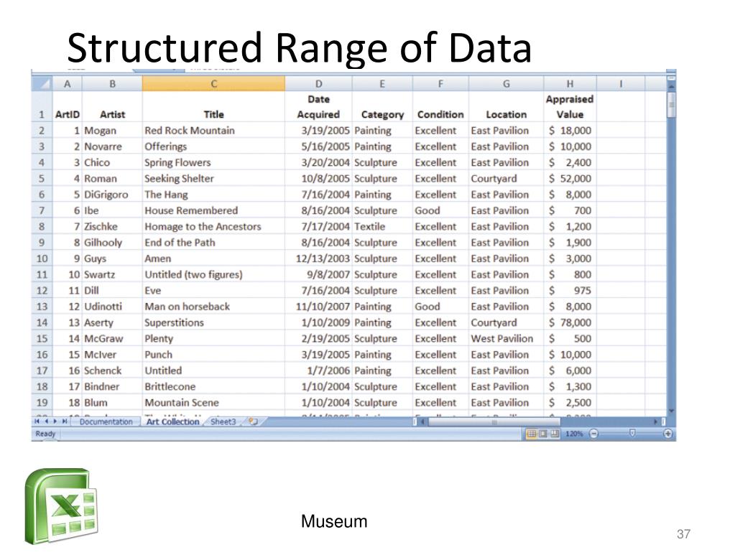Select column H header
The width and height of the screenshot is (735, 560).
pyautogui.click(x=570, y=84)
